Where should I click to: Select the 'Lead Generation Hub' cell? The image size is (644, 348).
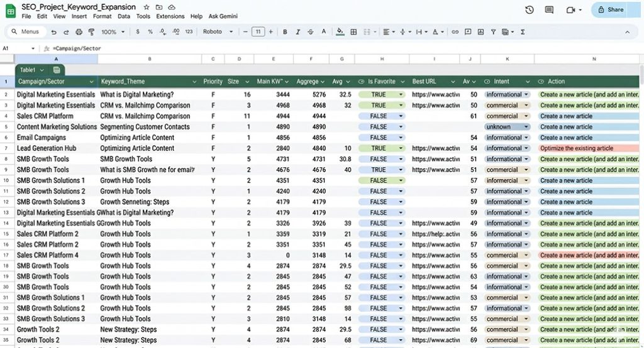[x=56, y=148]
